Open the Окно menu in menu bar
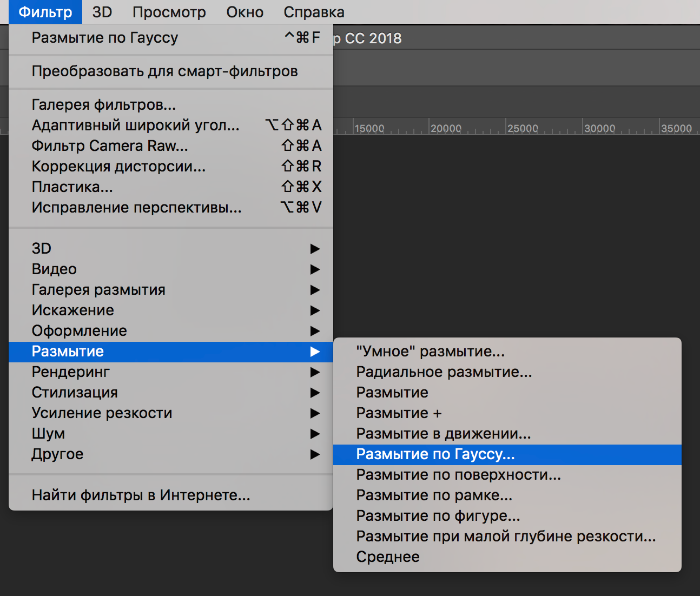Screen dimensions: 700x596 click(245, 12)
